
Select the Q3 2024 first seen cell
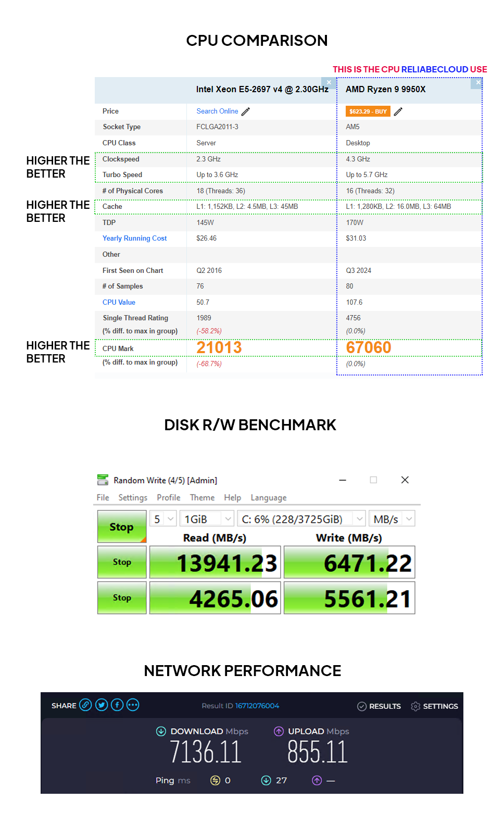pos(358,271)
